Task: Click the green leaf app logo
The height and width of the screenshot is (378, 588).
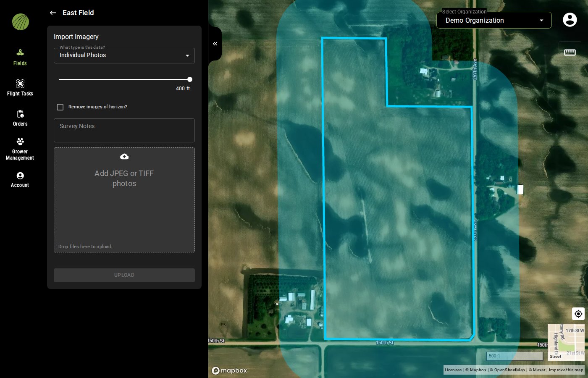Action: tap(20, 22)
